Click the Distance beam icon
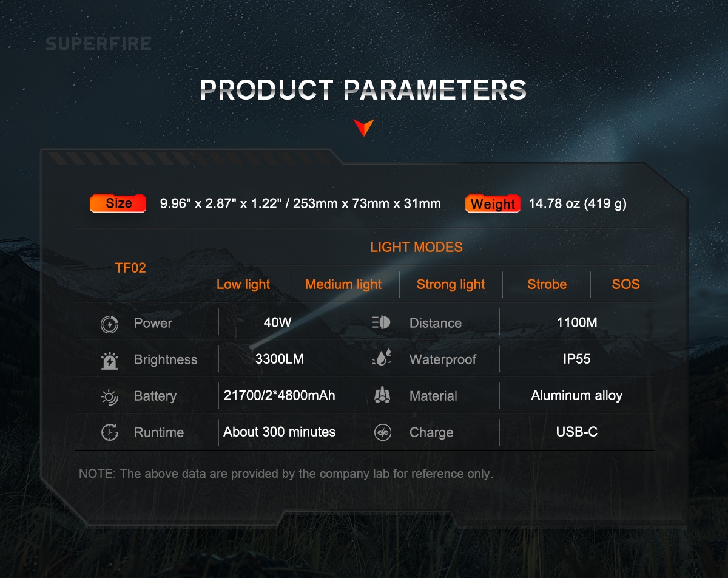This screenshot has width=728, height=578. tap(382, 323)
